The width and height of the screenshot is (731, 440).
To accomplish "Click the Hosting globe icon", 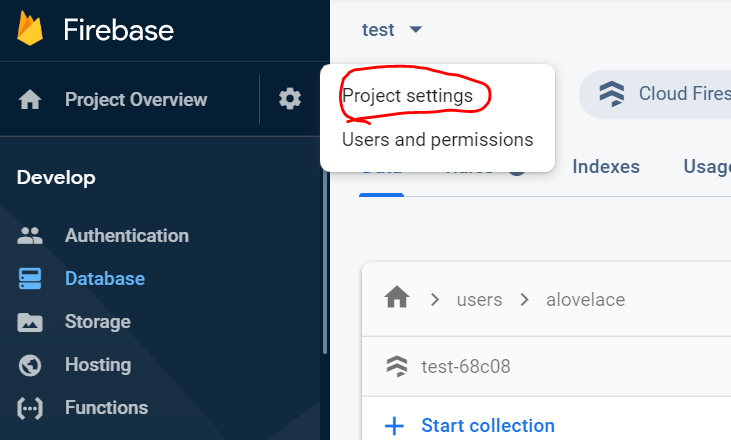I will pos(30,365).
